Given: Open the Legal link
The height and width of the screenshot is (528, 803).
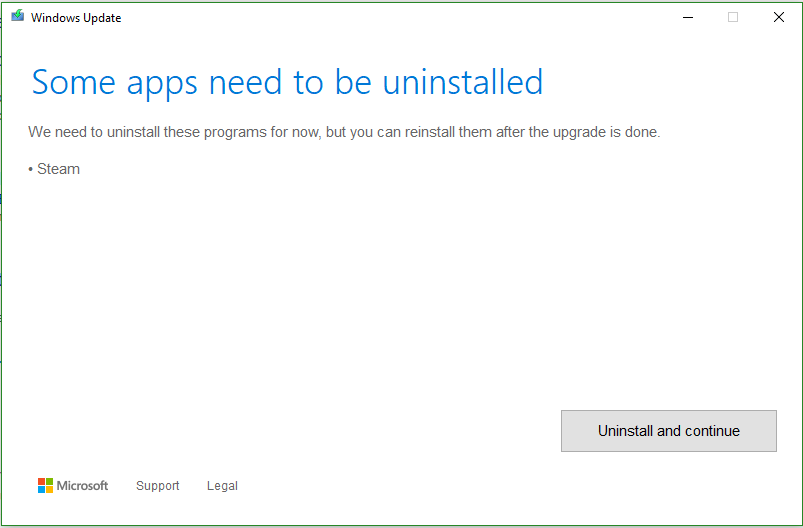Looking at the screenshot, I should coord(222,486).
